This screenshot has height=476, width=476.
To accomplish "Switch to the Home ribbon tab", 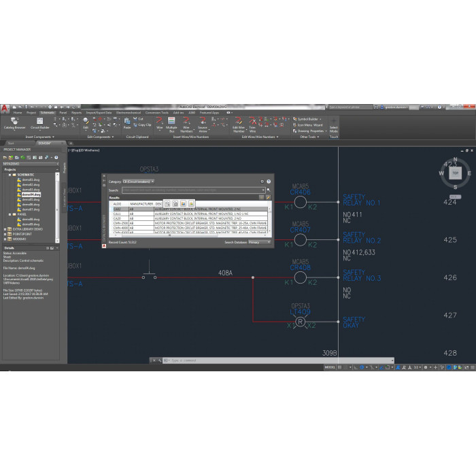I will (18, 113).
